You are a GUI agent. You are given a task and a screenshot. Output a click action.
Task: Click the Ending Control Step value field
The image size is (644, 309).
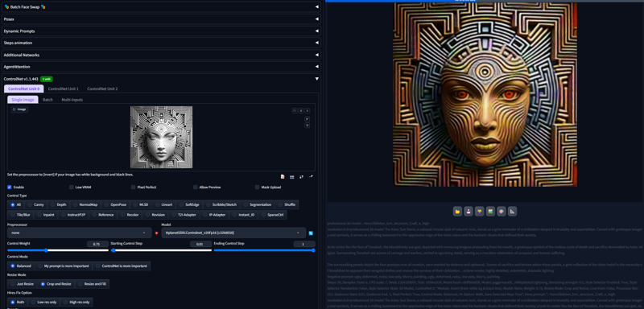pyautogui.click(x=304, y=244)
